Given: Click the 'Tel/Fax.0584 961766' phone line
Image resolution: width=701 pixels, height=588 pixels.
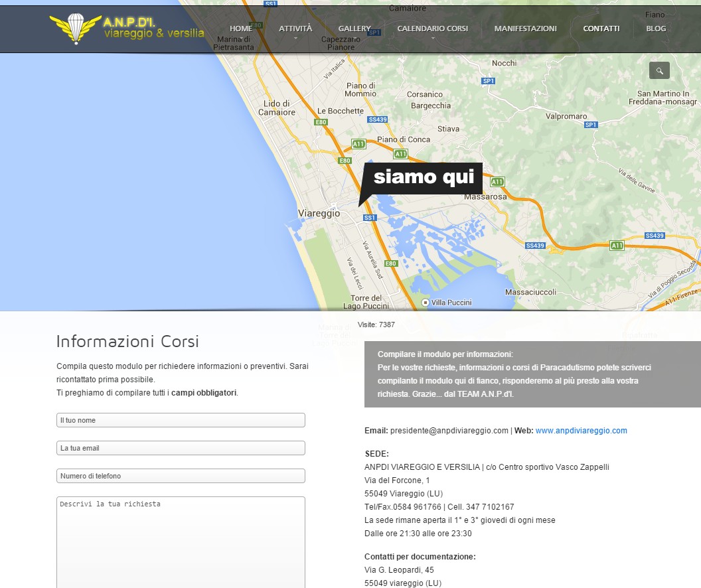Looking at the screenshot, I should pos(403,506).
